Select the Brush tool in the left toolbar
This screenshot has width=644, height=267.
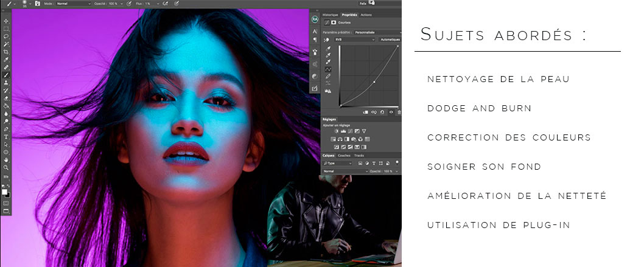click(x=6, y=75)
